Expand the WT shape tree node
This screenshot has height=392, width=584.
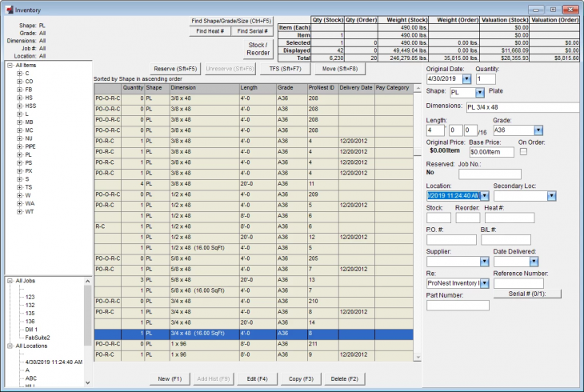19,212
